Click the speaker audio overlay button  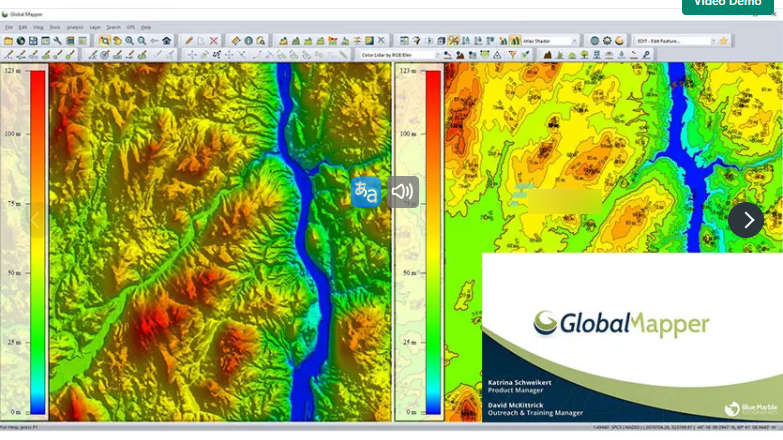pos(403,192)
